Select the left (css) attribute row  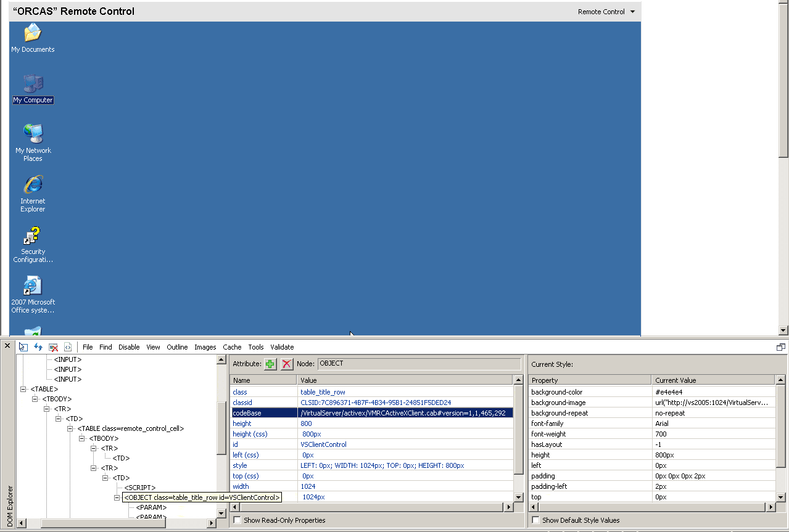[x=371, y=455]
